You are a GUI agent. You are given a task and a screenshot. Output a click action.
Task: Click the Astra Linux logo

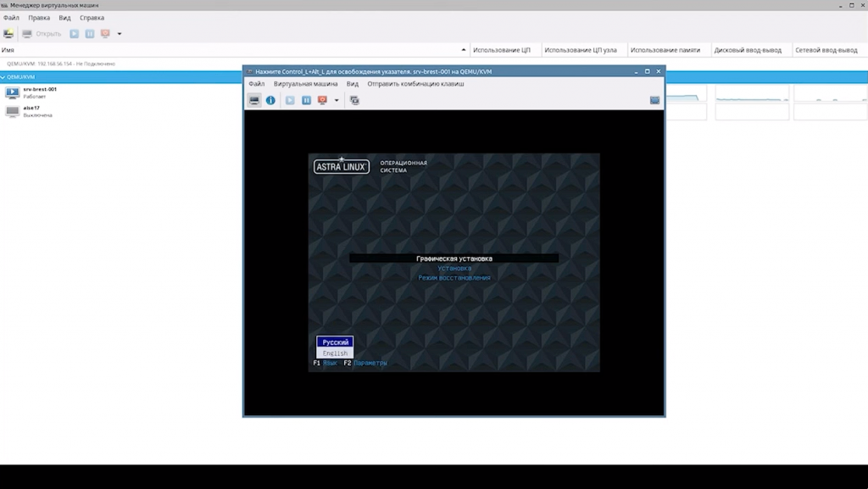(342, 166)
